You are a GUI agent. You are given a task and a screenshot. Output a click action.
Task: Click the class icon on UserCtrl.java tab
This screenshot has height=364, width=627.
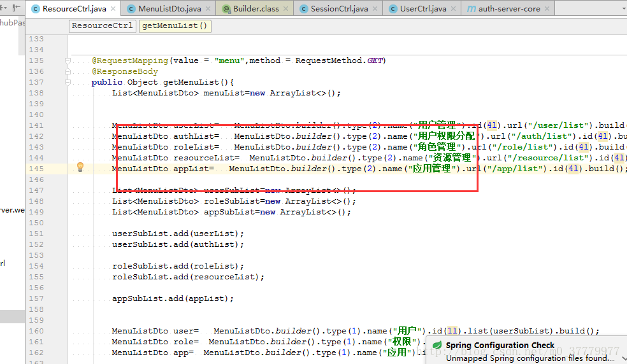click(x=393, y=9)
